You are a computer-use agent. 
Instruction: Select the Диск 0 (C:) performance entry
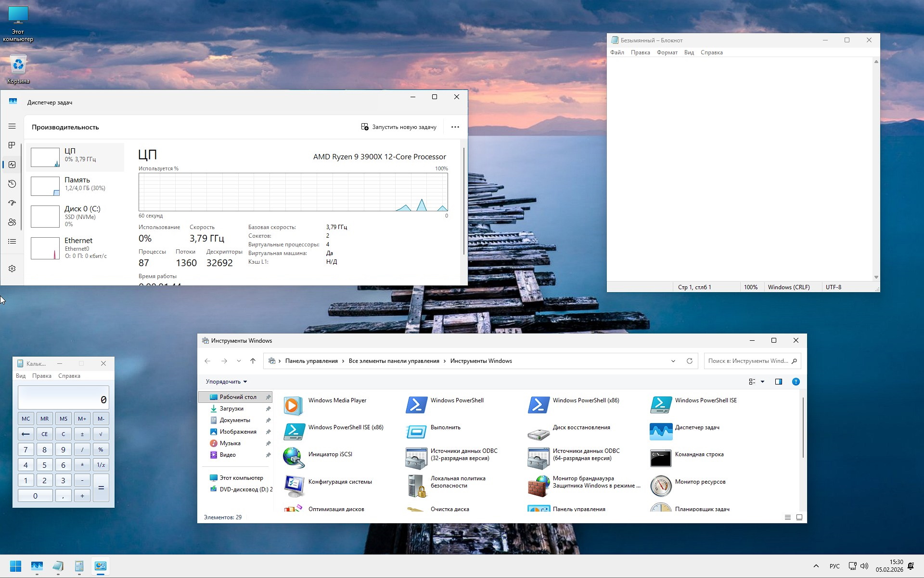[75, 216]
